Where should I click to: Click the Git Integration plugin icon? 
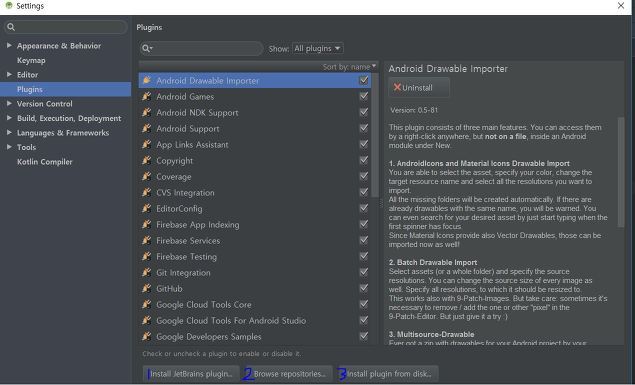[x=147, y=272]
